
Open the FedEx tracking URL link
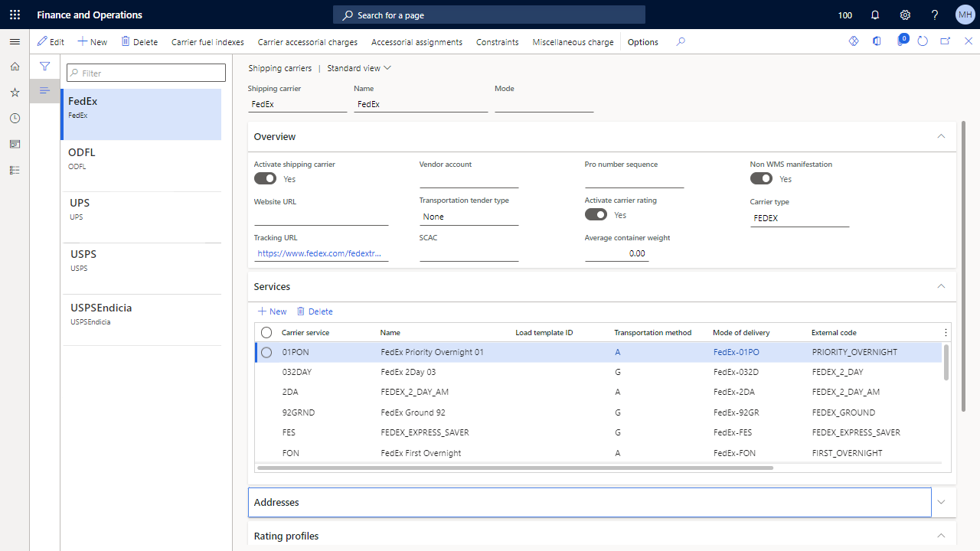(x=319, y=253)
